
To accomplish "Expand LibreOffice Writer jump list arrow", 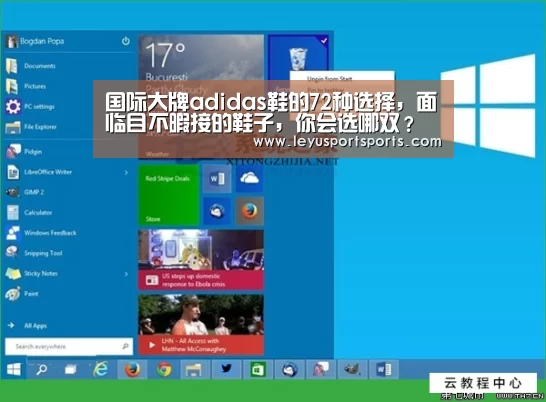I will point(126,172).
